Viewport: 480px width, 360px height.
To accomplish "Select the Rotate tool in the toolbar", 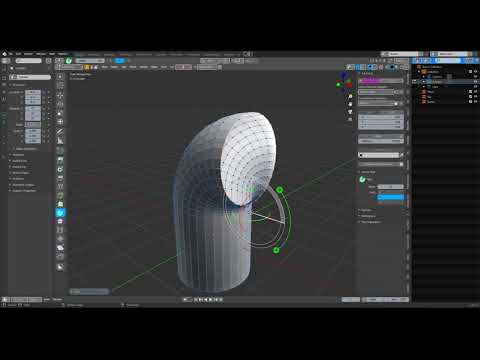I will pos(60,104).
